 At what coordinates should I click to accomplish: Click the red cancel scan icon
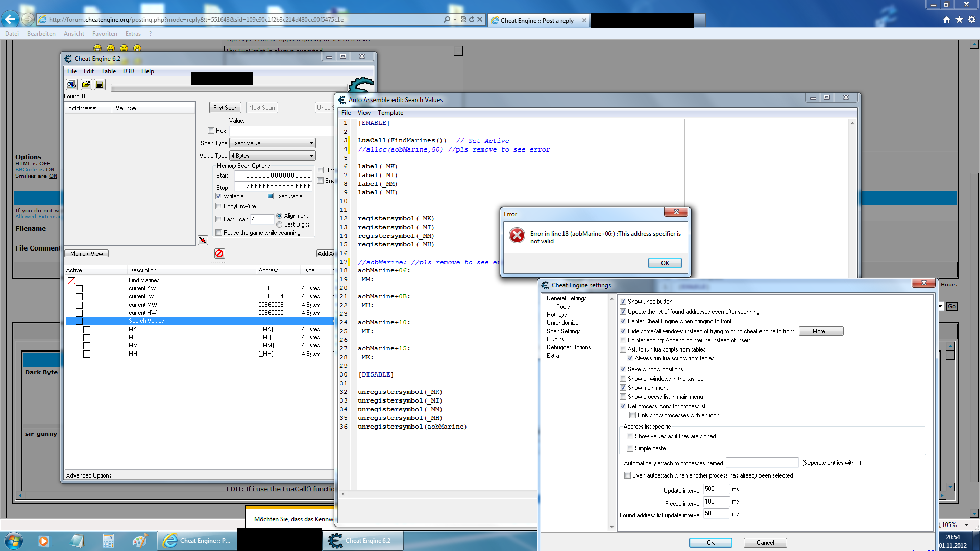point(219,254)
